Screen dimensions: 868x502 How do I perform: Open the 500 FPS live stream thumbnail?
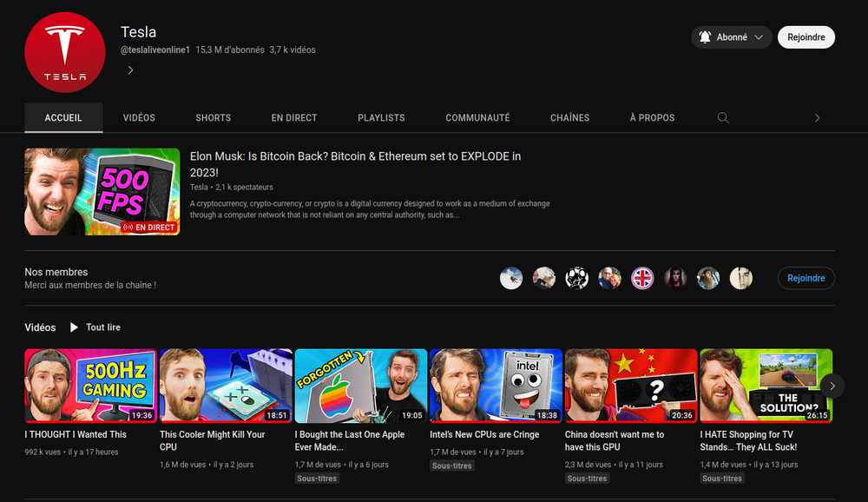[102, 192]
